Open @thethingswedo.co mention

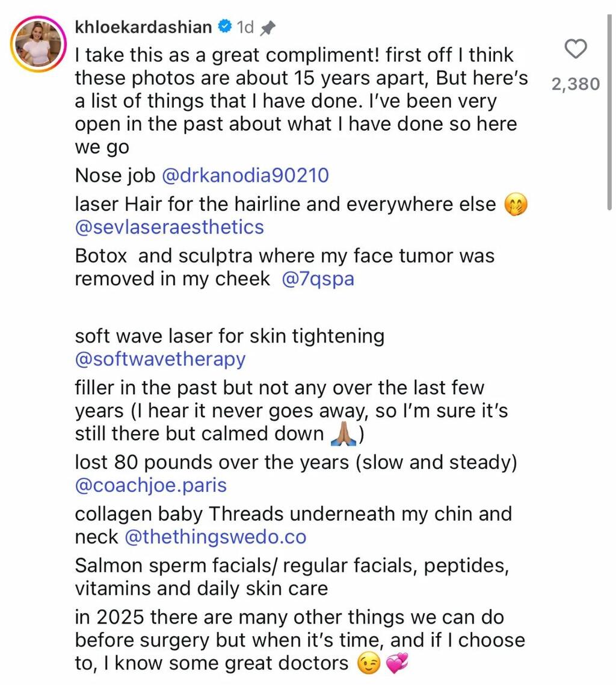(216, 537)
